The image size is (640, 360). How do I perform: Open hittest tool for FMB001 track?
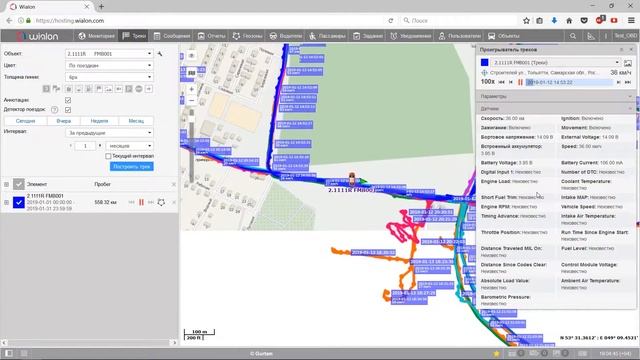[x=161, y=202]
